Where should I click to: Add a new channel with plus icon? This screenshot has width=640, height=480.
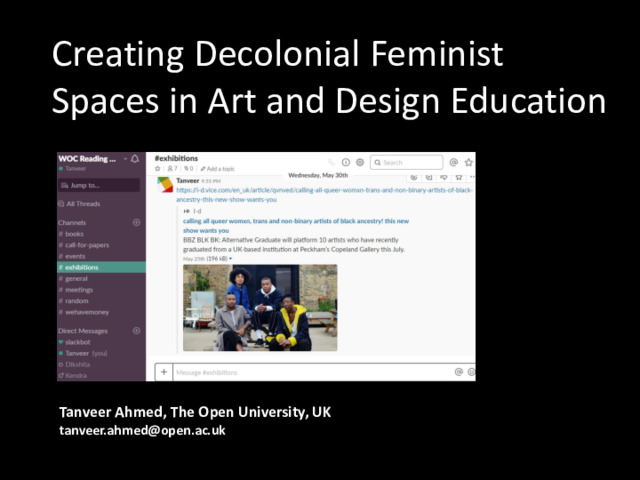pyautogui.click(x=137, y=222)
